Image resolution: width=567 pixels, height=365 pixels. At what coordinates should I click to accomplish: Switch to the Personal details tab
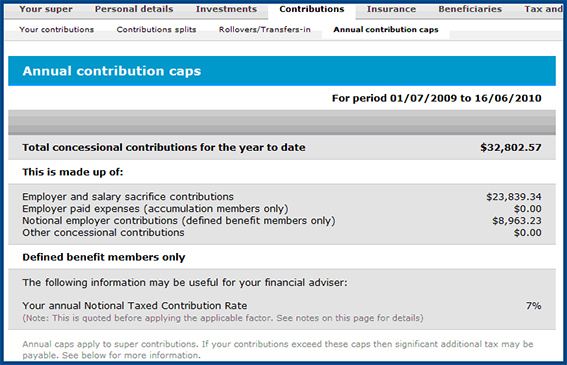(134, 9)
